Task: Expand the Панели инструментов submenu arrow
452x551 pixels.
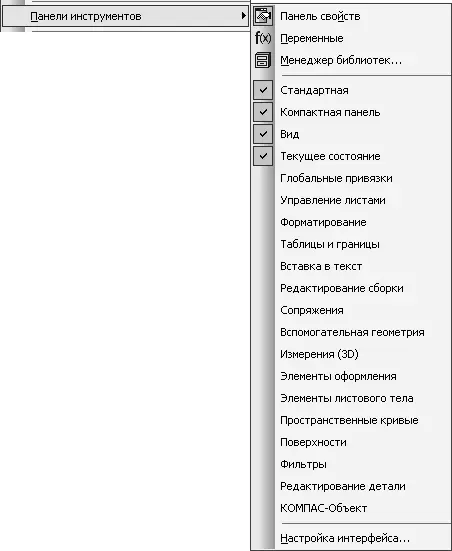Action: [x=243, y=16]
